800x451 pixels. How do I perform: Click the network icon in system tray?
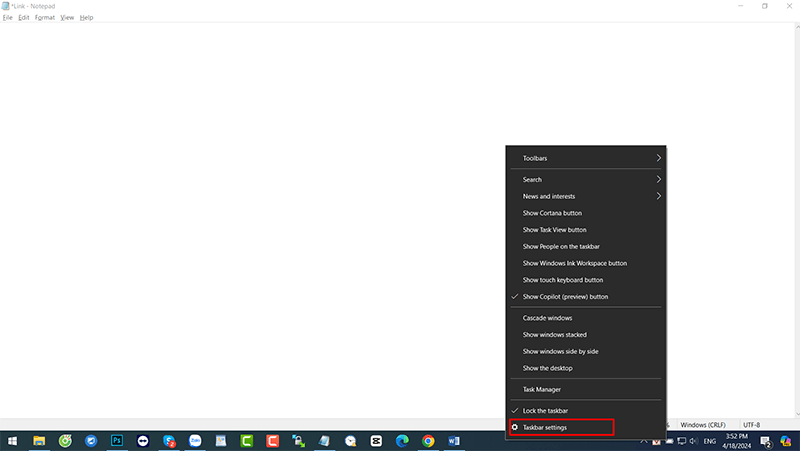pyautogui.click(x=682, y=441)
